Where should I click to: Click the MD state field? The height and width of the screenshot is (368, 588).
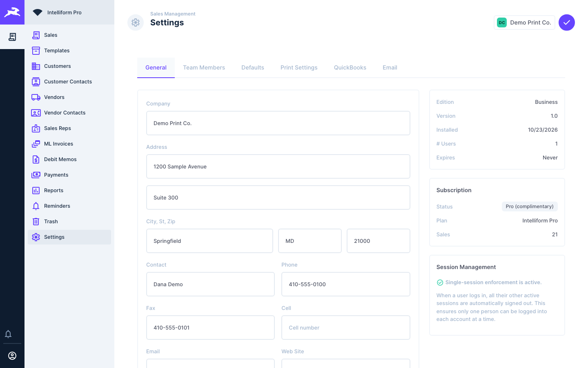(310, 241)
